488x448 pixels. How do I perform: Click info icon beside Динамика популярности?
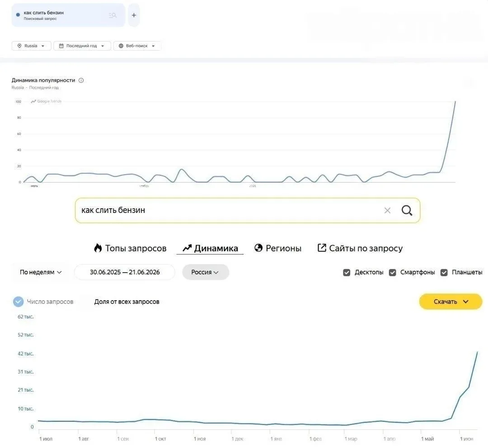(x=81, y=80)
